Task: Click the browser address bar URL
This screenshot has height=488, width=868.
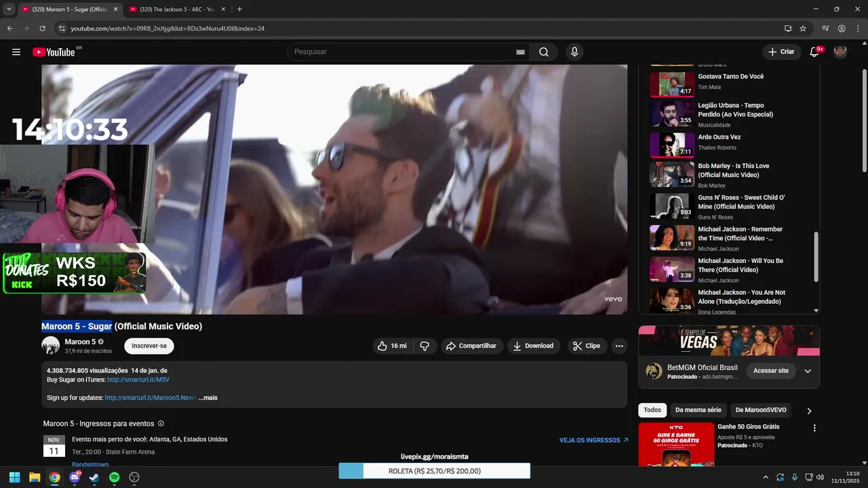Action: point(167,28)
